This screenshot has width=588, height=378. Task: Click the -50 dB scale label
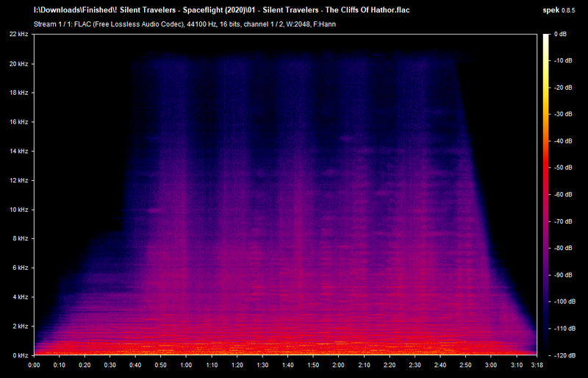563,168
